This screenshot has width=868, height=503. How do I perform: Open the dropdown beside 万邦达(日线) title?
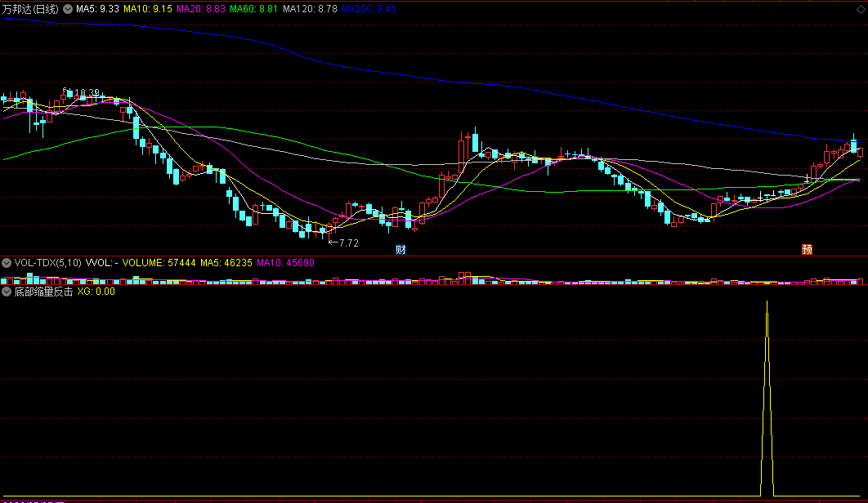68,9
